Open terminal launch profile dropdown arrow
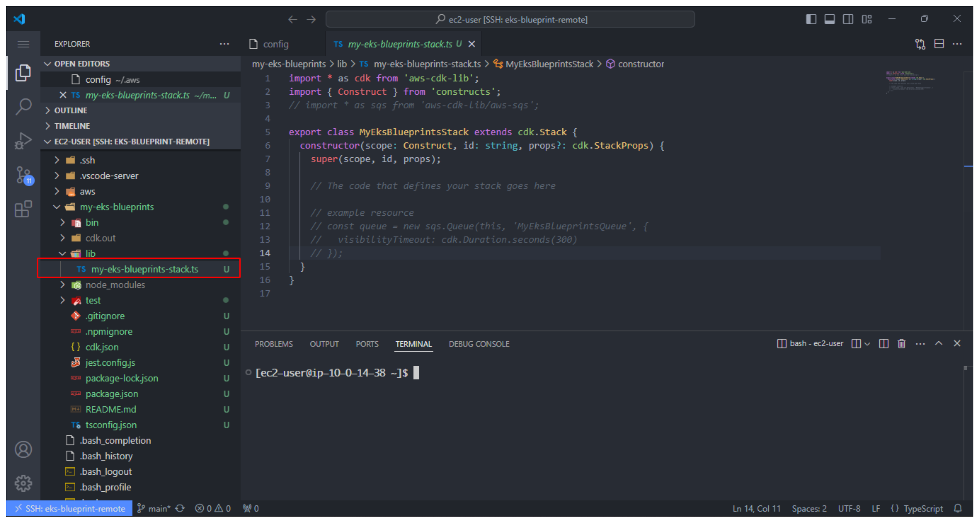 (x=867, y=344)
